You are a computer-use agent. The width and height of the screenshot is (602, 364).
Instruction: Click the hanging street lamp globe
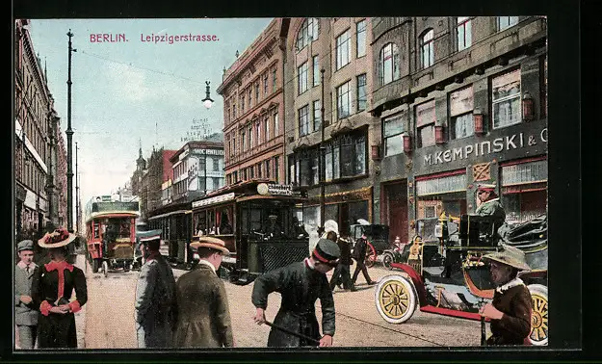(208, 102)
